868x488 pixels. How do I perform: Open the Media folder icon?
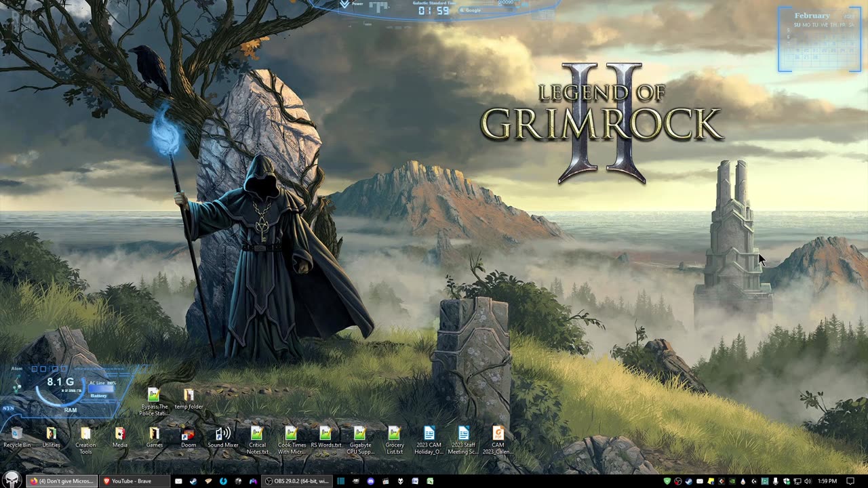(120, 437)
